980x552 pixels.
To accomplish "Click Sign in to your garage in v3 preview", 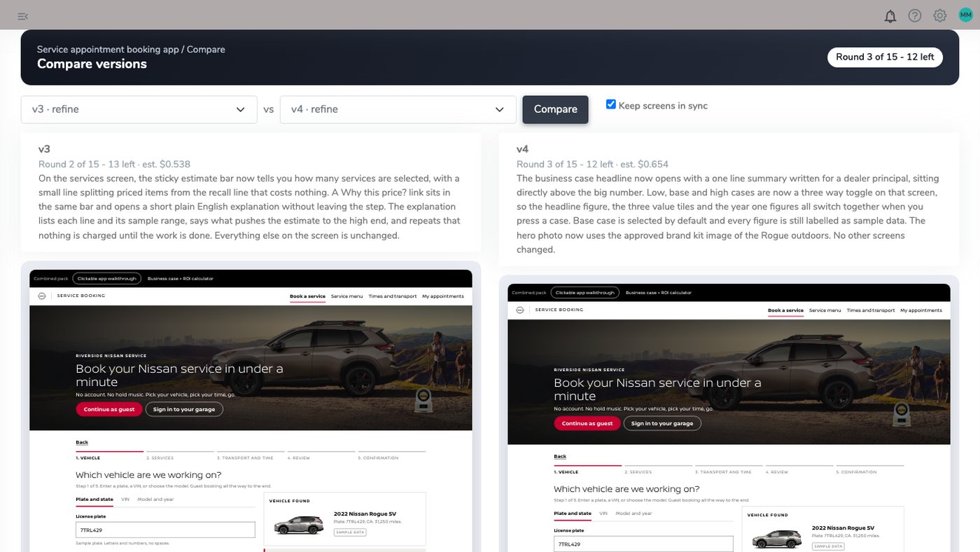I will tap(184, 409).
